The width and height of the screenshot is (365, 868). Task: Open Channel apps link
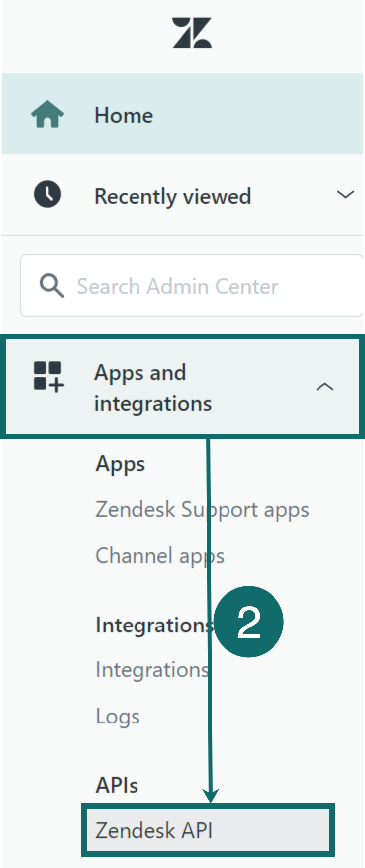click(x=160, y=556)
